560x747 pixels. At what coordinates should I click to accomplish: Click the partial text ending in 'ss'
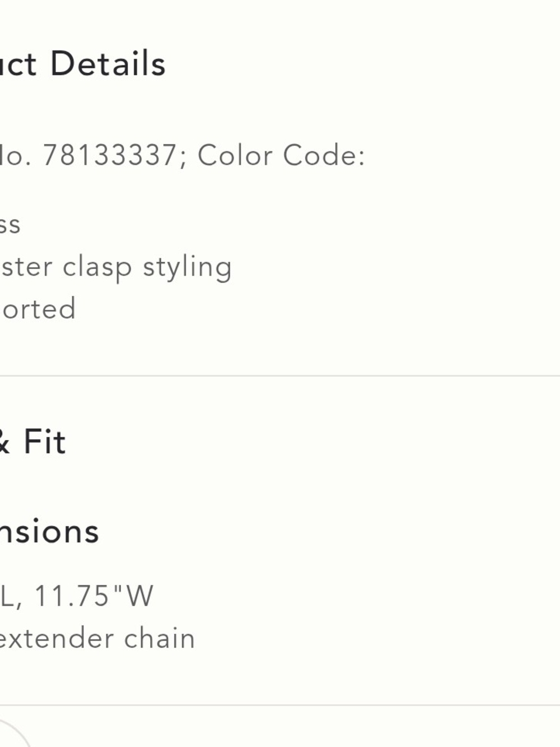[x=10, y=225]
